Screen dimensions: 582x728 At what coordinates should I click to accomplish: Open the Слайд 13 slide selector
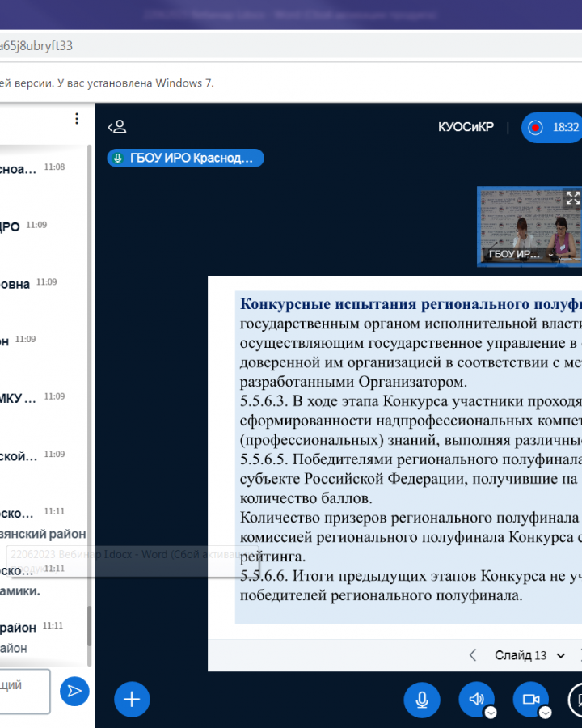click(529, 655)
